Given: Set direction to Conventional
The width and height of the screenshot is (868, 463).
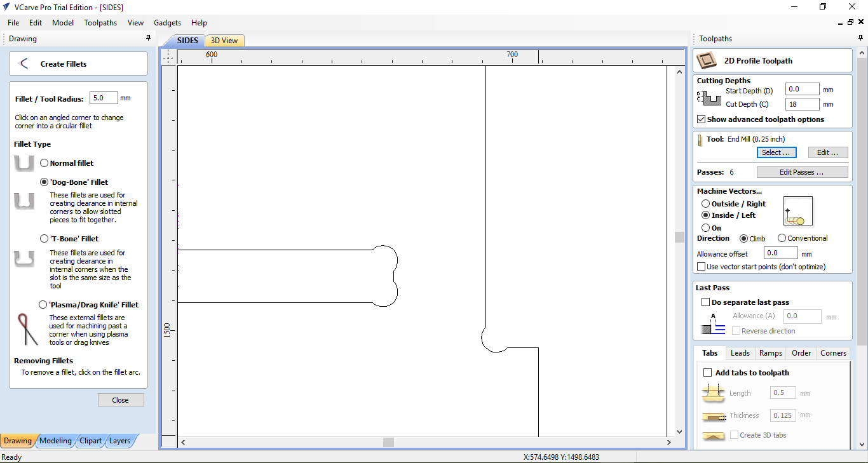Looking at the screenshot, I should pyautogui.click(x=782, y=238).
